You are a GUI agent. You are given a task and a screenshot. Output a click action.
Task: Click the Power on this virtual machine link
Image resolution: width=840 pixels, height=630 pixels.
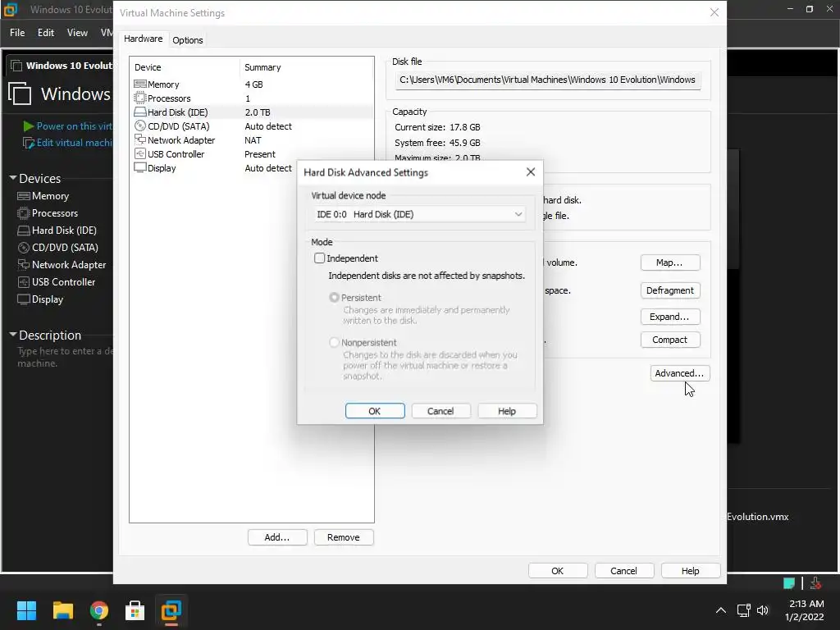(68, 126)
